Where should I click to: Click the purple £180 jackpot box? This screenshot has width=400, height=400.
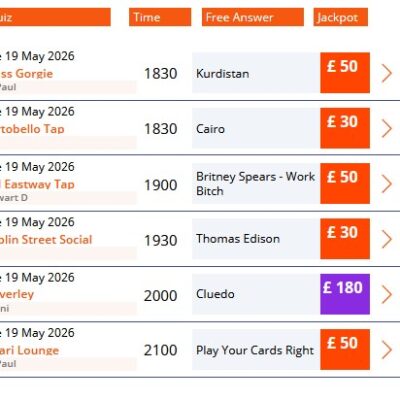[345, 294]
